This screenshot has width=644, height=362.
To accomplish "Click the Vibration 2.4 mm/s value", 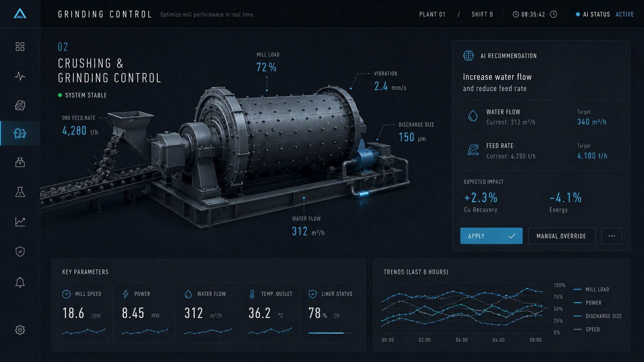I will pos(390,87).
